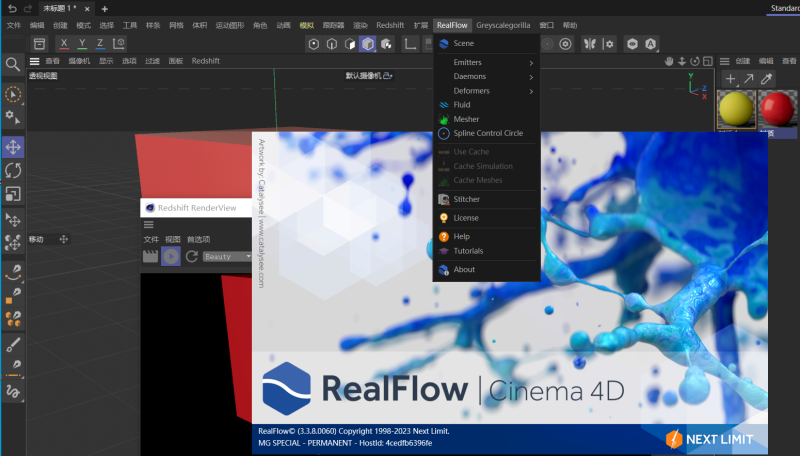Image resolution: width=800 pixels, height=456 pixels.
Task: Select the brush tool in left toolbar
Action: [13, 345]
